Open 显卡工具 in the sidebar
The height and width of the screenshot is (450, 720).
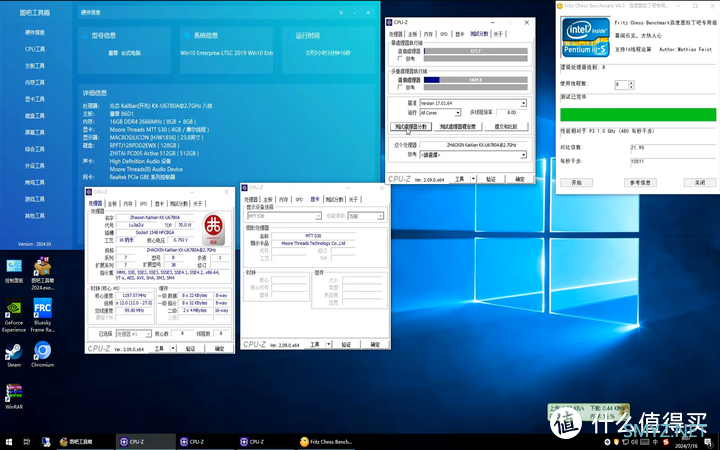[35, 99]
